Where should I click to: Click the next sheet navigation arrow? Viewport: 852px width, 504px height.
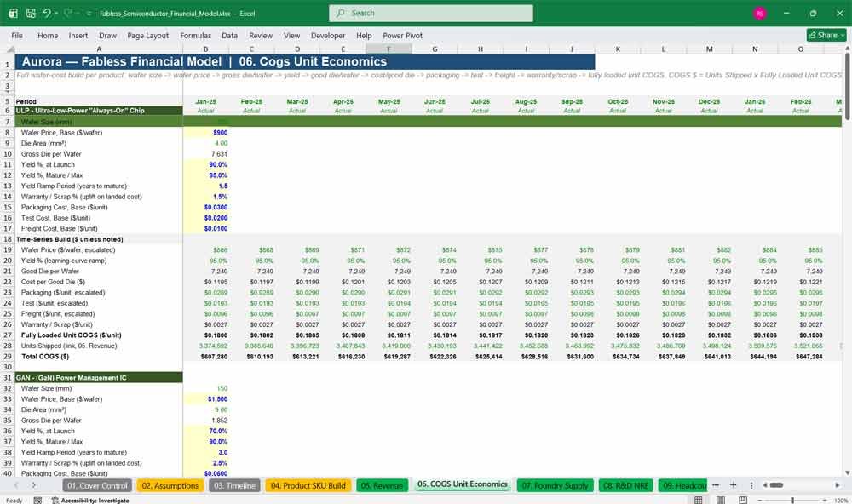click(34, 485)
